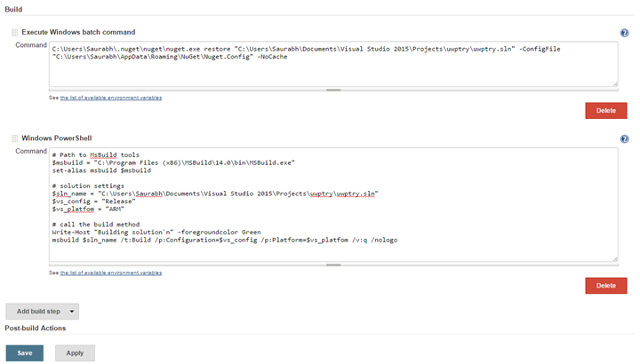The height and width of the screenshot is (364, 640).
Task: Click resize corner of batch command textarea
Action: [x=615, y=85]
